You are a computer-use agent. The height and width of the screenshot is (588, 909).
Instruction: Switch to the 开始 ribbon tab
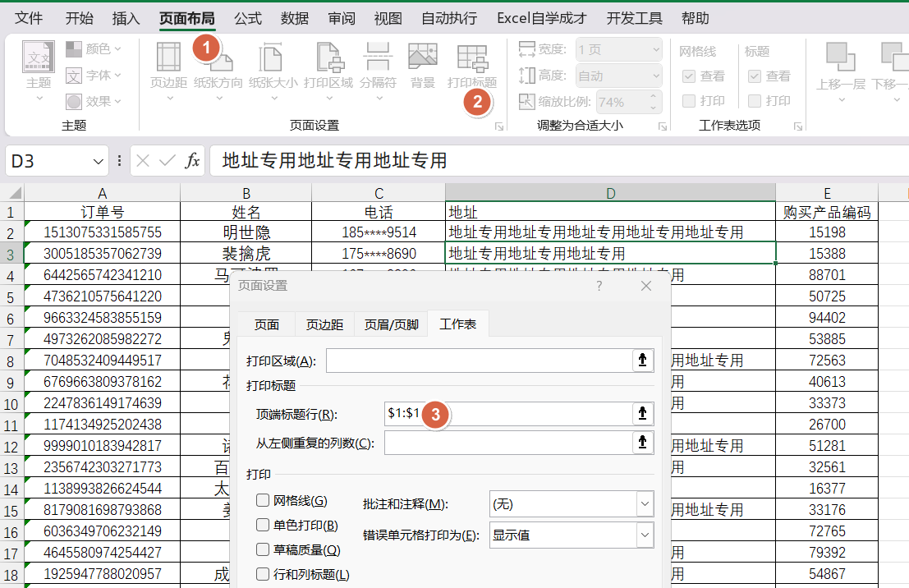click(x=80, y=19)
